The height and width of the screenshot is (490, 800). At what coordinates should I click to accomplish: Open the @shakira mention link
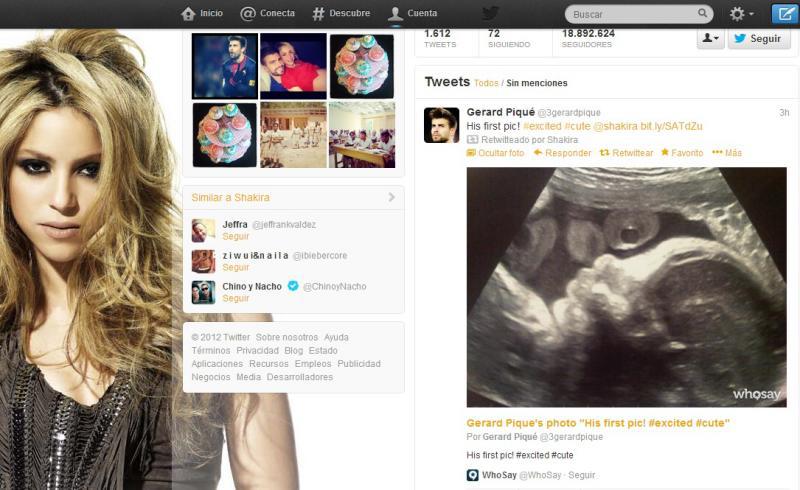(x=615, y=126)
